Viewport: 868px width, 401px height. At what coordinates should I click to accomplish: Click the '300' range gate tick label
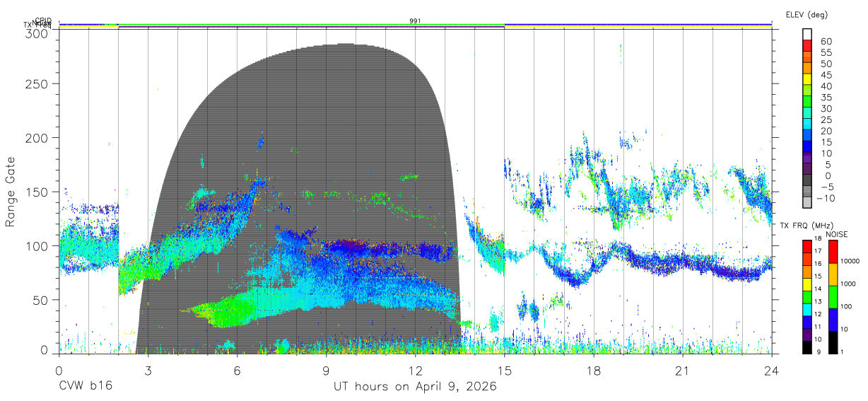pos(36,33)
